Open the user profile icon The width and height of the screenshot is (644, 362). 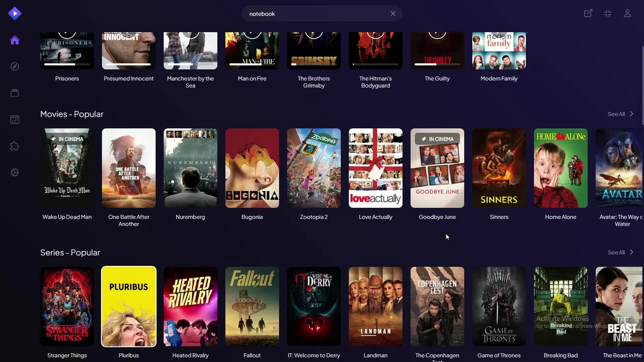627,14
